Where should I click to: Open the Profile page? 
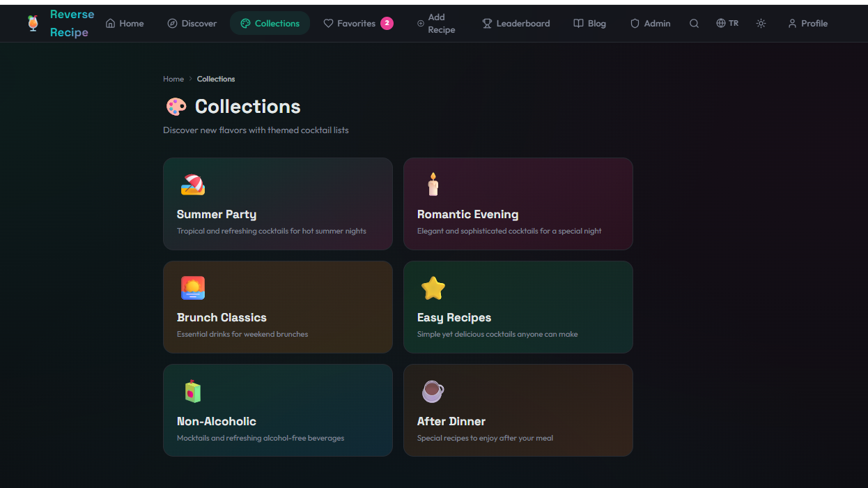point(807,23)
